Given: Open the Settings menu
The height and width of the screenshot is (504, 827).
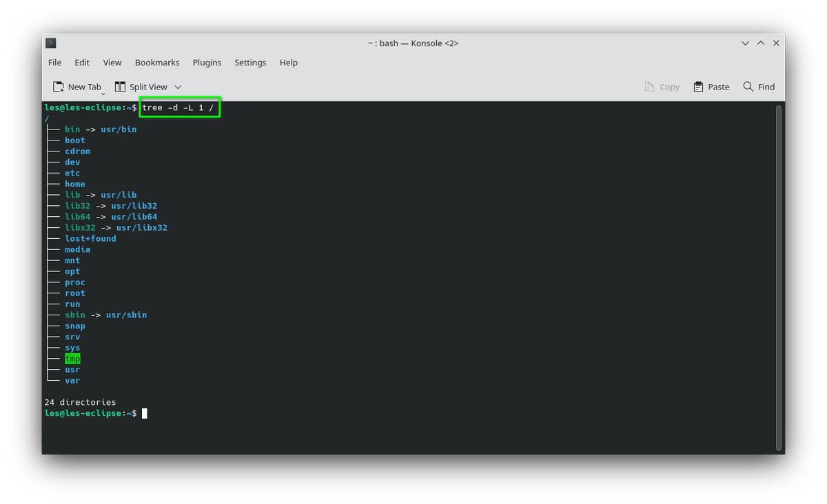Looking at the screenshot, I should (x=250, y=62).
